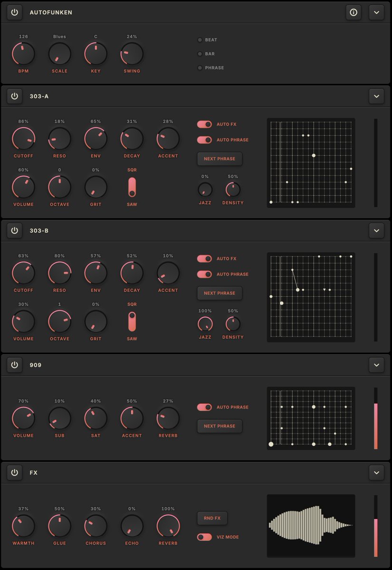The height and width of the screenshot is (570, 392).
Task: Toggle the FX section power button
Action: click(14, 473)
